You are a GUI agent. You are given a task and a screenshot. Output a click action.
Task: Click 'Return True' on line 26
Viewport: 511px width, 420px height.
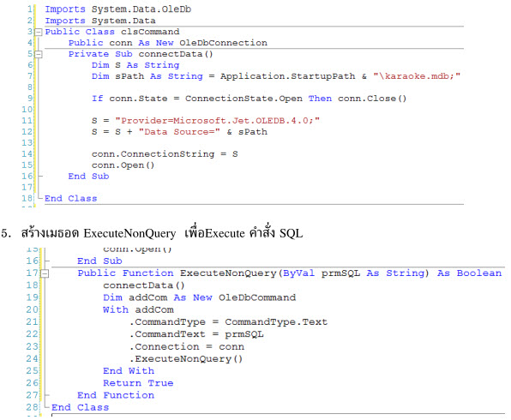pyautogui.click(x=138, y=383)
